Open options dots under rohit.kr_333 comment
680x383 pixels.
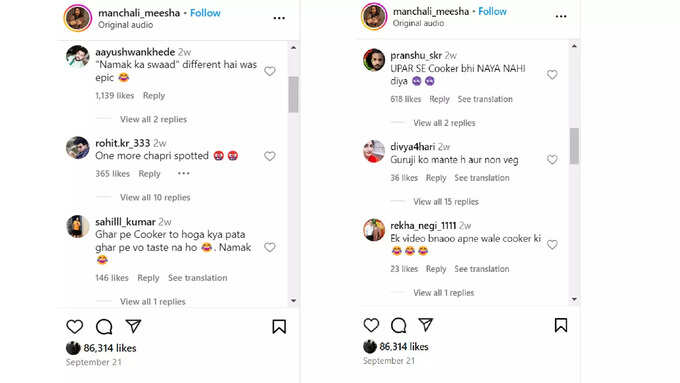tap(184, 173)
